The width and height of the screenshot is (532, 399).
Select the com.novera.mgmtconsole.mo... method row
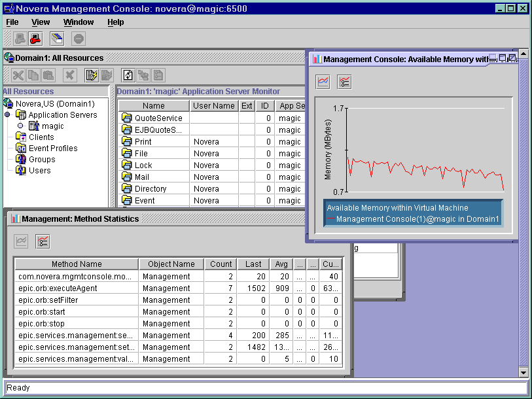[179, 277]
